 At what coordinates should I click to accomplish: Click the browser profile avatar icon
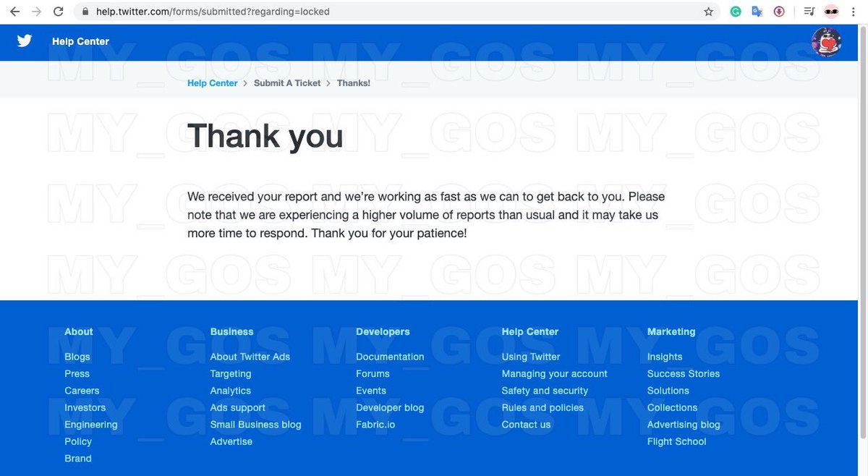coord(832,12)
